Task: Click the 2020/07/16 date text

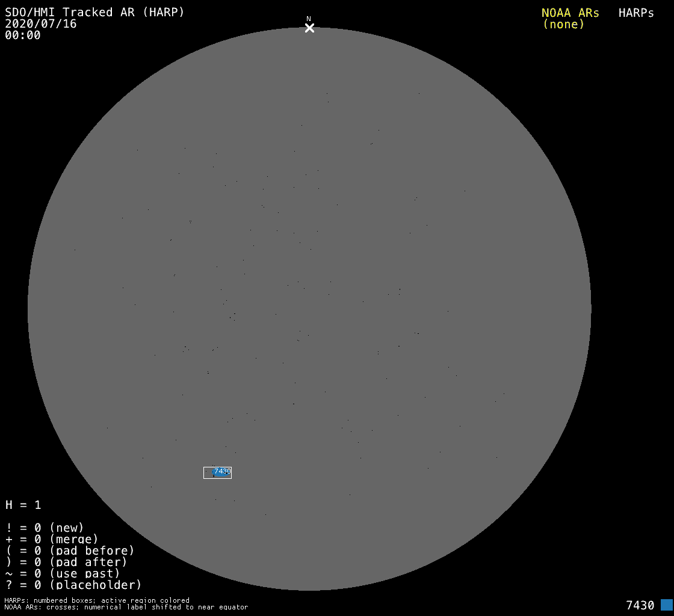Action: coord(41,23)
